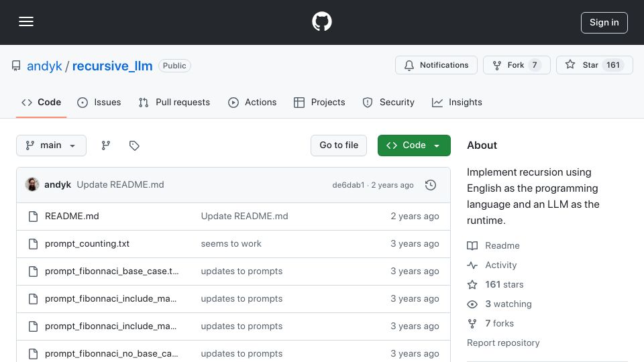Switch to the Code tab
The width and height of the screenshot is (644, 362).
(41, 102)
